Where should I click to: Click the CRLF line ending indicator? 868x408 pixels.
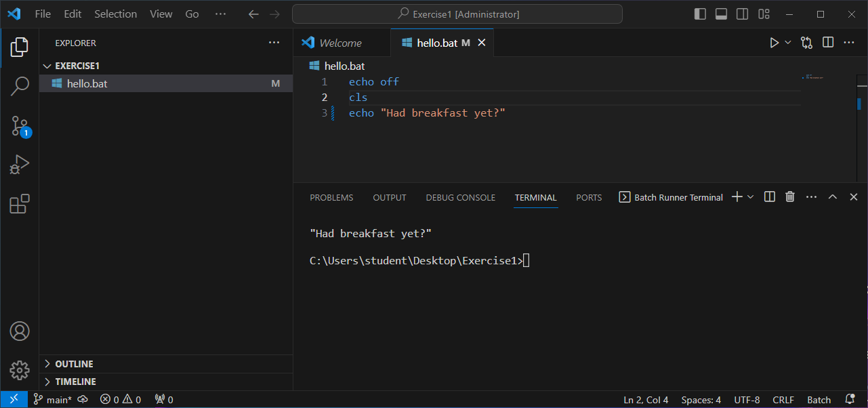(x=783, y=400)
